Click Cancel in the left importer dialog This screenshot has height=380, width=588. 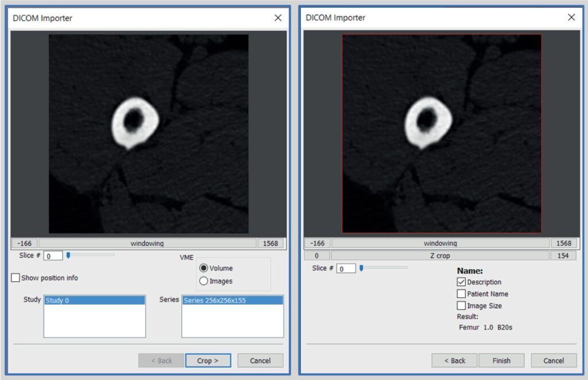260,360
